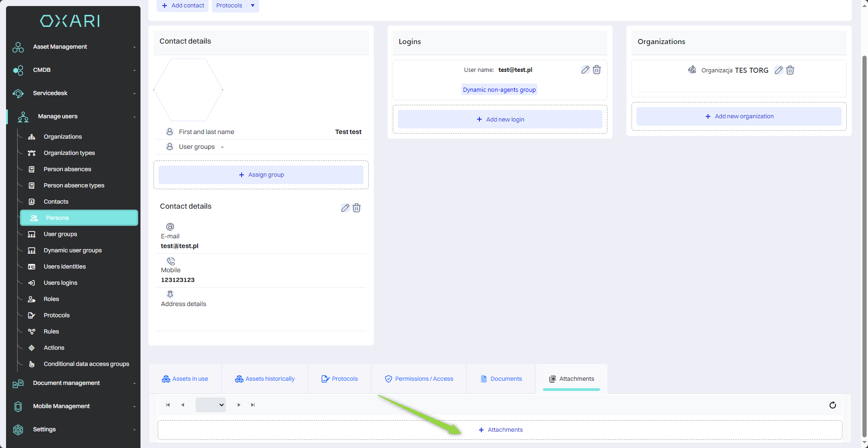The height and width of the screenshot is (448, 868).
Task: Open the Permissions / Access tab
Action: [x=419, y=379]
